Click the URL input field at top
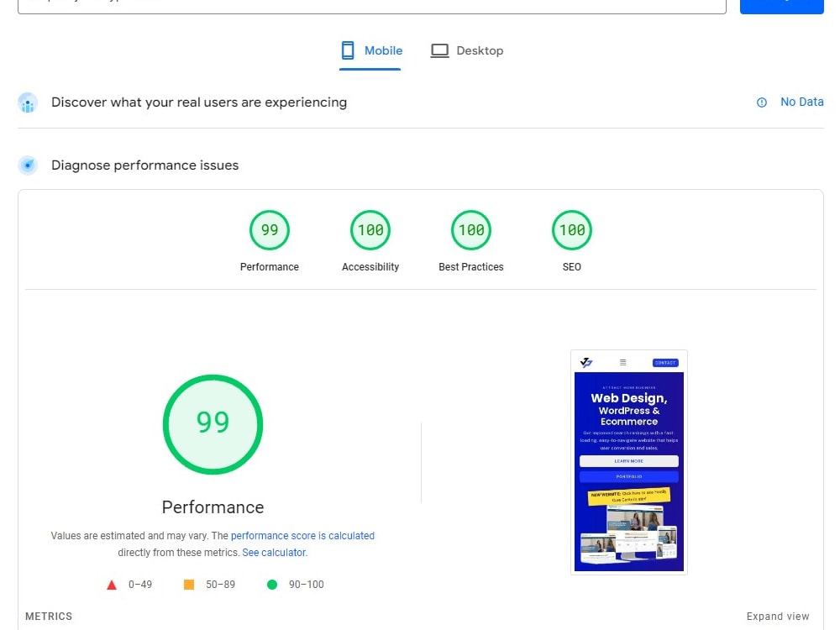 click(372, 7)
